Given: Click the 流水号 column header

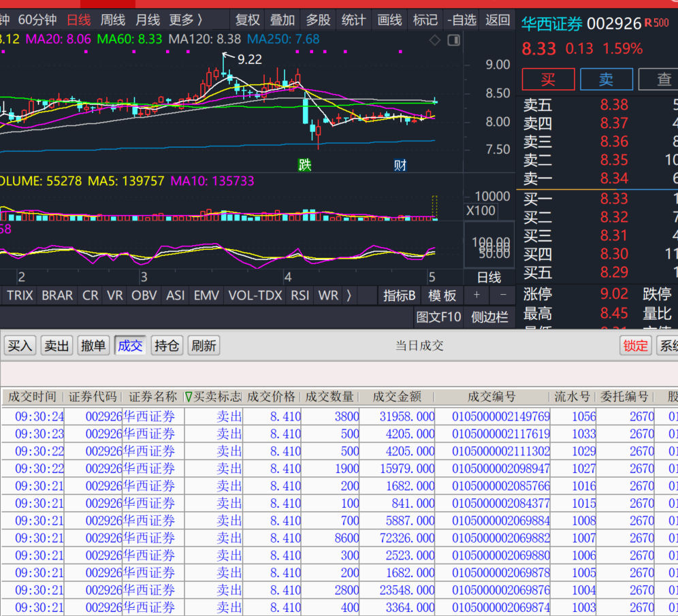Looking at the screenshot, I should tap(572, 396).
